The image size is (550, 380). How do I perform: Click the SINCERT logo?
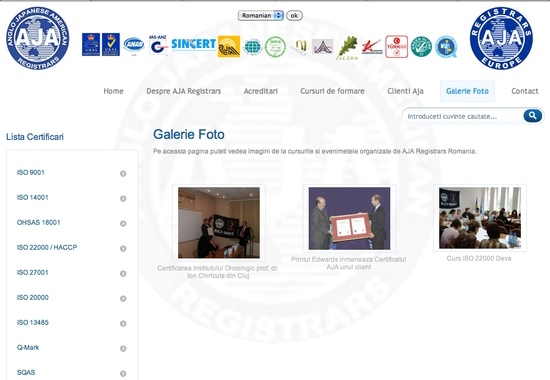[x=193, y=44]
